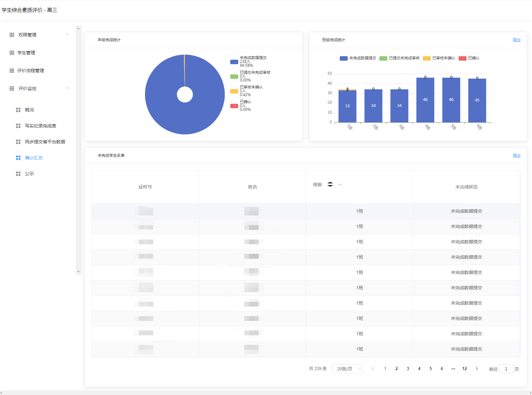Click the 学生管理 grid icon
The image size is (532, 395).
pyautogui.click(x=12, y=53)
